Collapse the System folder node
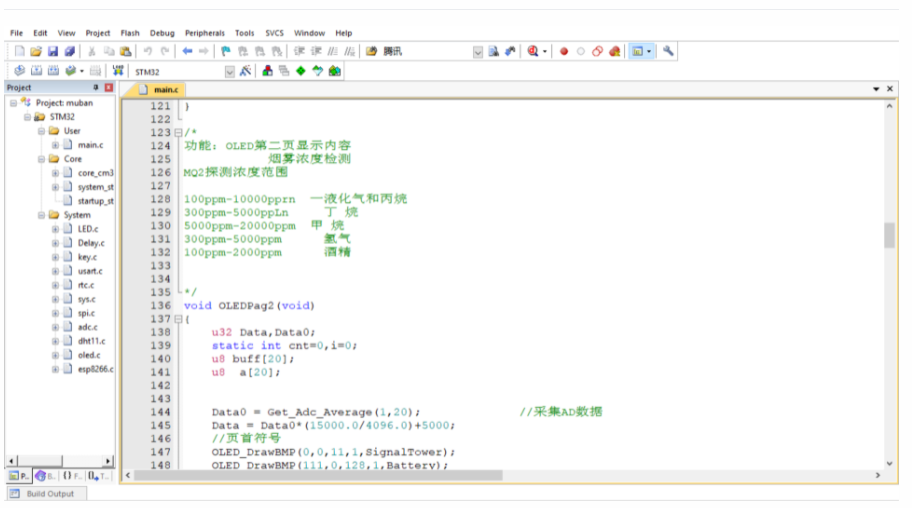Image resolution: width=912 pixels, height=508 pixels. tap(41, 215)
